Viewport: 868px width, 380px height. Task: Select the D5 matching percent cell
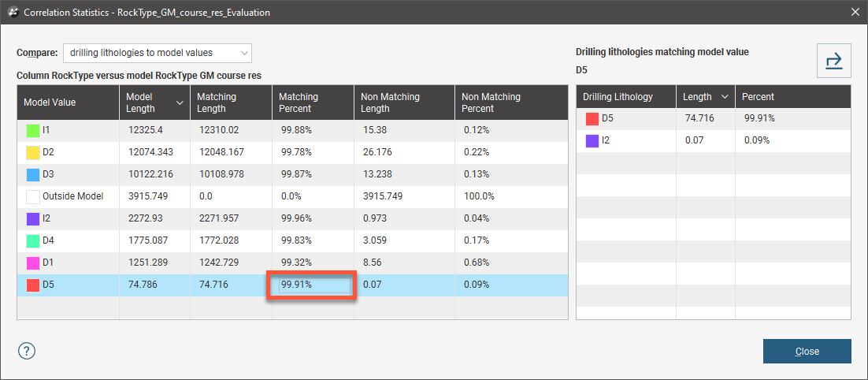coord(313,284)
